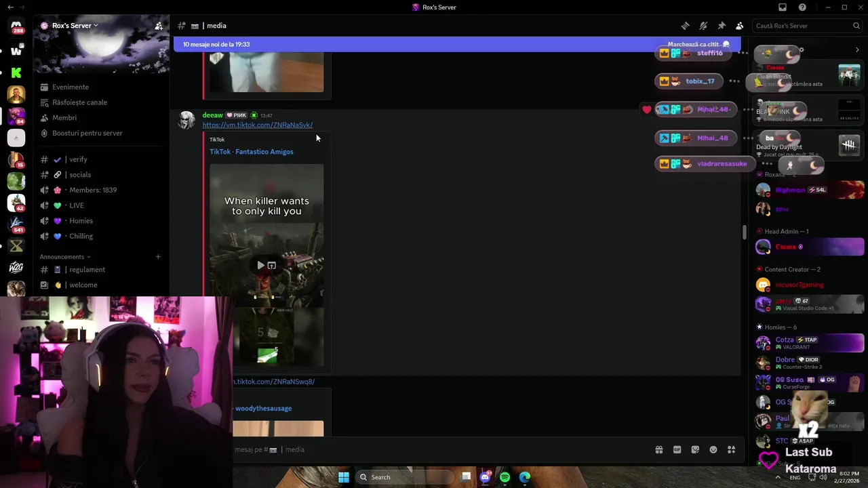The height and width of the screenshot is (488, 868).
Task: Open the gift icon in message bar
Action: pyautogui.click(x=658, y=449)
